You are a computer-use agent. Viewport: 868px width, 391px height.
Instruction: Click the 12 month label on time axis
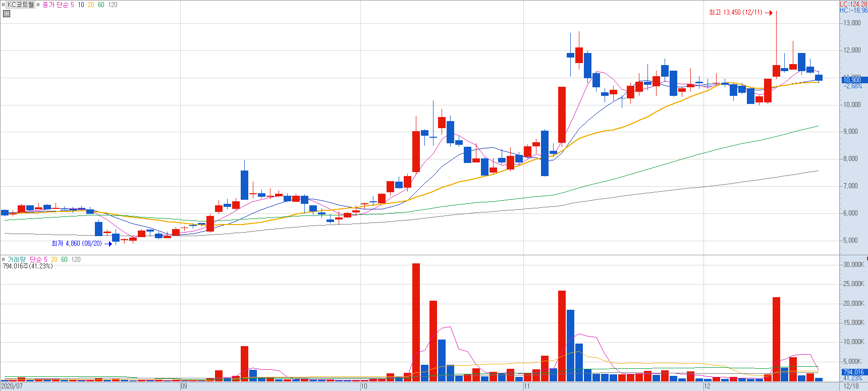[707, 386]
